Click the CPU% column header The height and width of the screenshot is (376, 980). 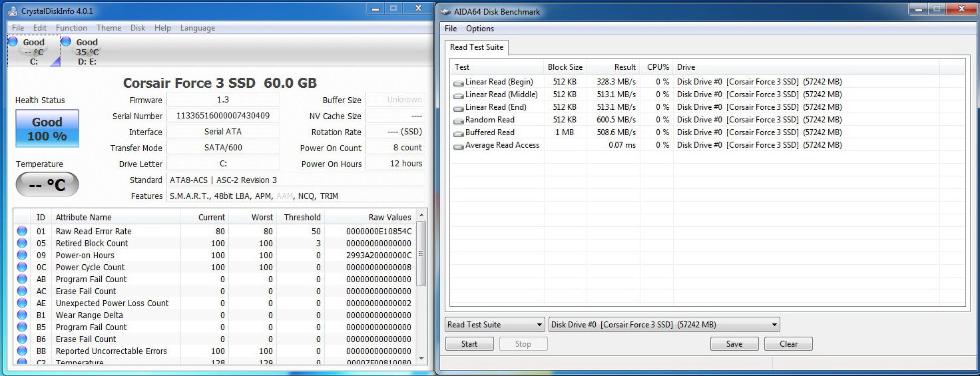656,67
